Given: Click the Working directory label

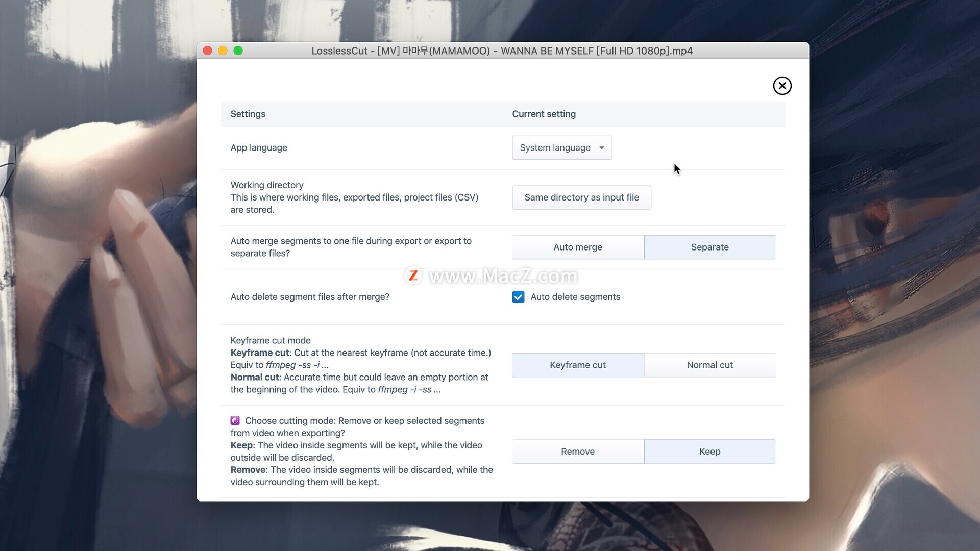Looking at the screenshot, I should 267,185.
